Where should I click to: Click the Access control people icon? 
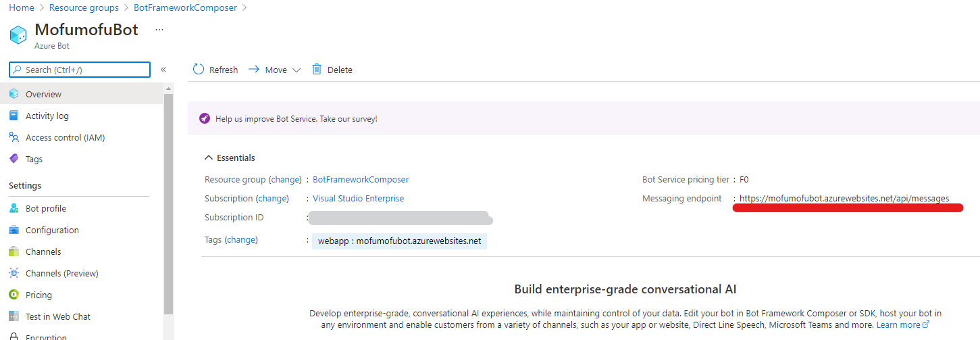[14, 137]
